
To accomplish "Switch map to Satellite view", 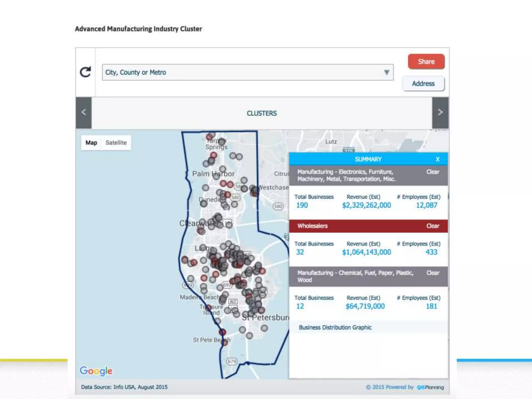I will (x=116, y=143).
